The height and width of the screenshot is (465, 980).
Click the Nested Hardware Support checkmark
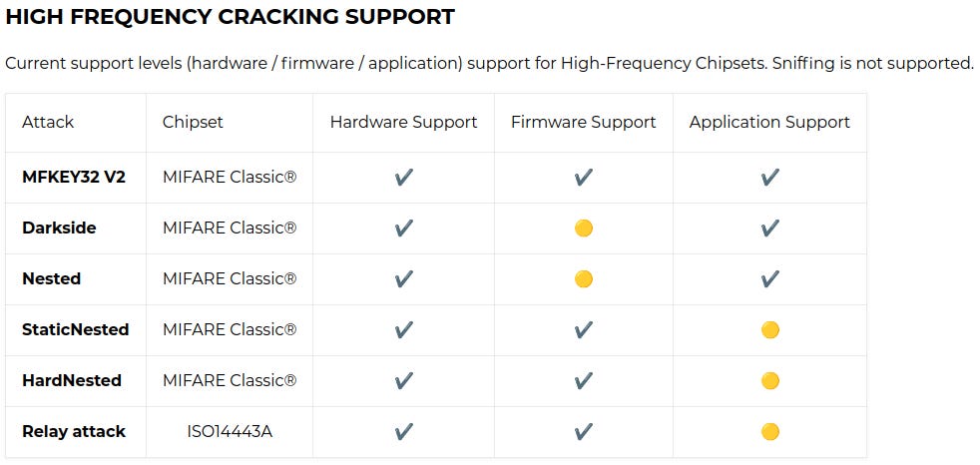point(403,279)
